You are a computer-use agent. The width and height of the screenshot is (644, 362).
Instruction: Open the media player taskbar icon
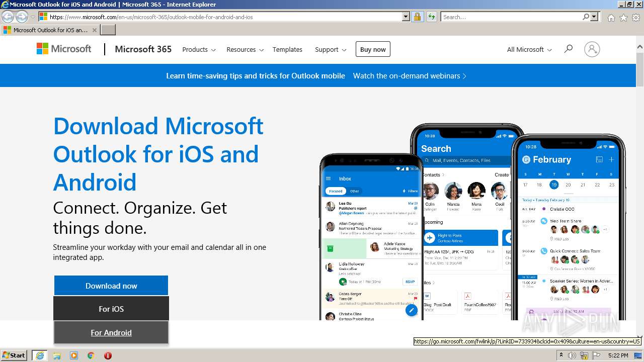click(x=74, y=355)
